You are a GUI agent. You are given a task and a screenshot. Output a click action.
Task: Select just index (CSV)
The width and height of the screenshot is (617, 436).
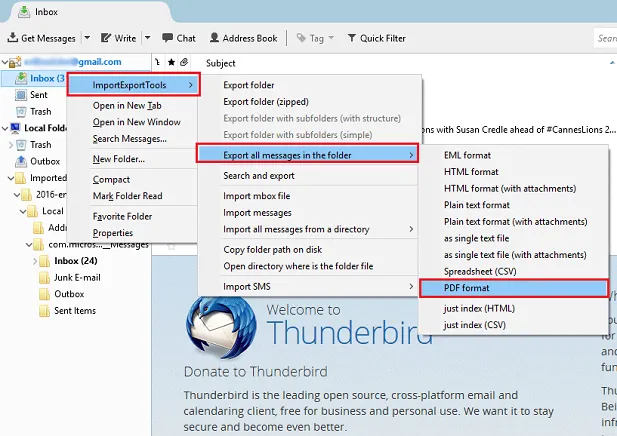(474, 325)
